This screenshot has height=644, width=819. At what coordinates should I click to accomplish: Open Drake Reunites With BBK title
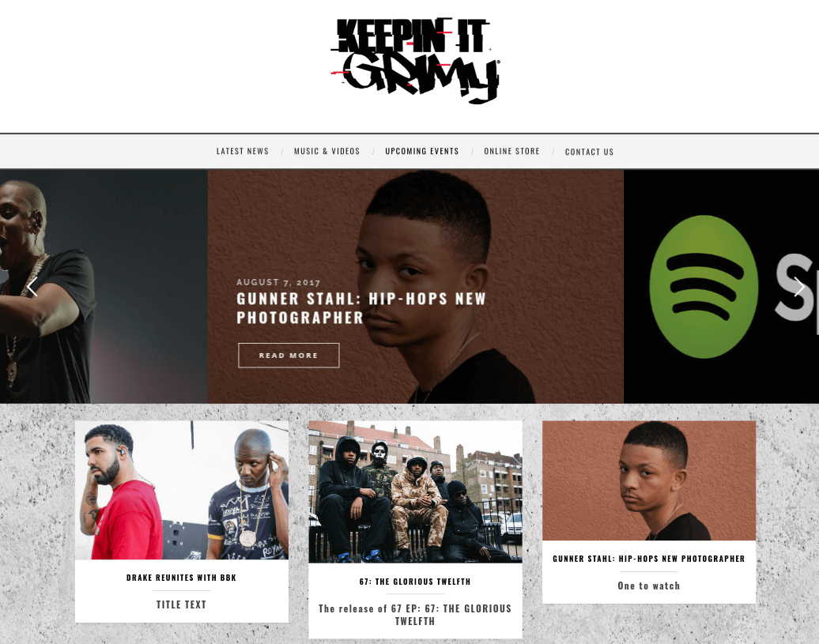[181, 578]
